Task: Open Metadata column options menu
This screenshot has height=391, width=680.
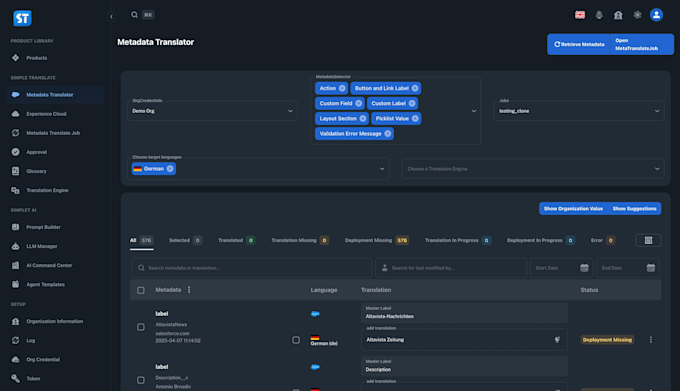Action: (x=189, y=290)
